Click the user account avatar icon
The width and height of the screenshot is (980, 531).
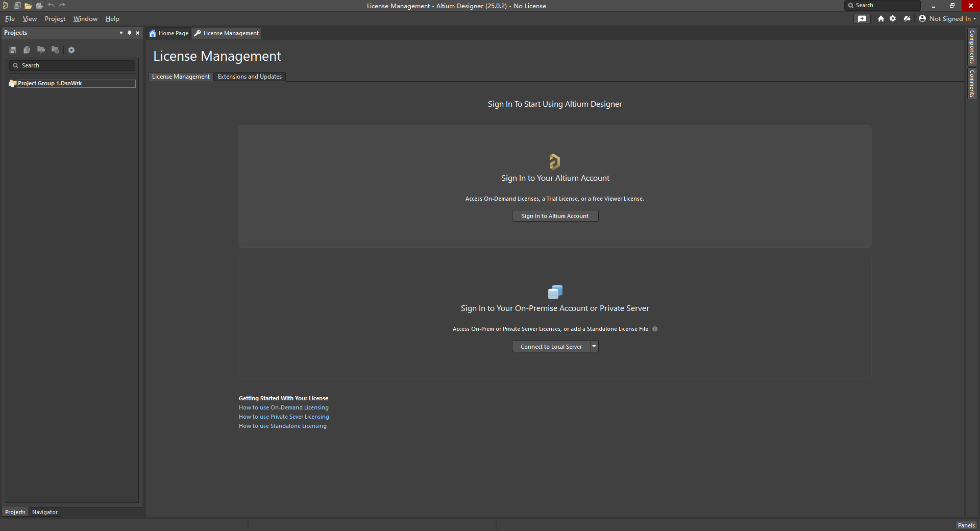tap(922, 19)
